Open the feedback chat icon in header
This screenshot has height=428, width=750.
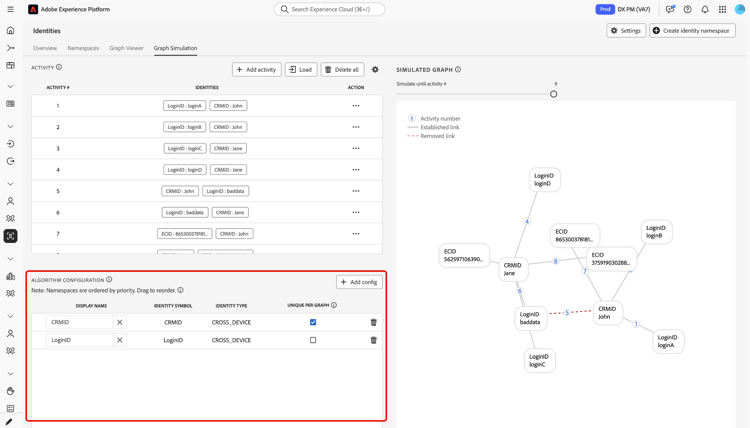pyautogui.click(x=670, y=9)
